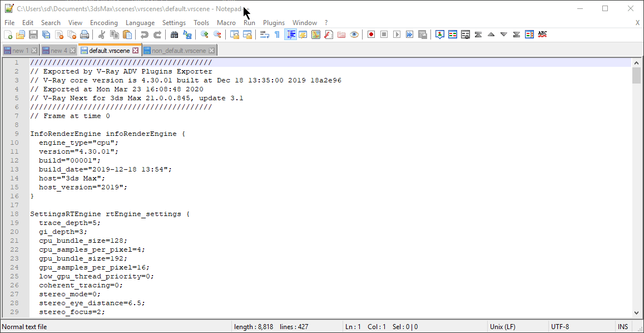
Task: Toggle Show All Characters pilcrow icon
Action: click(x=278, y=35)
